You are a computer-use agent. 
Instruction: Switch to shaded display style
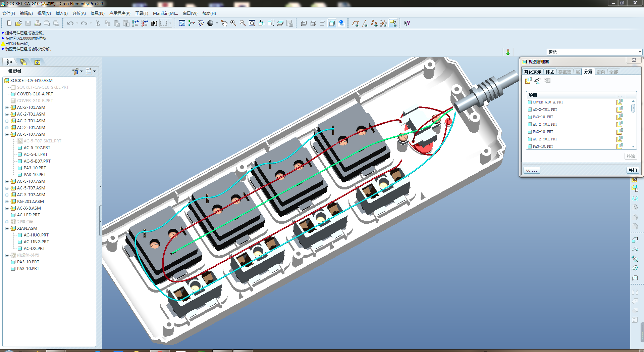coord(332,23)
